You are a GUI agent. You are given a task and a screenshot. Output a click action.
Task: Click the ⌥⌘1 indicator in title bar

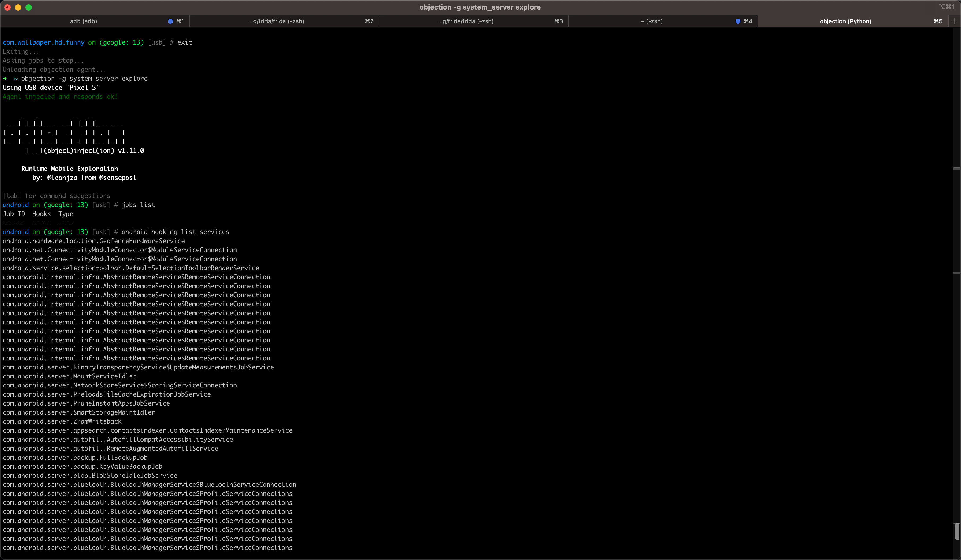pos(946,6)
